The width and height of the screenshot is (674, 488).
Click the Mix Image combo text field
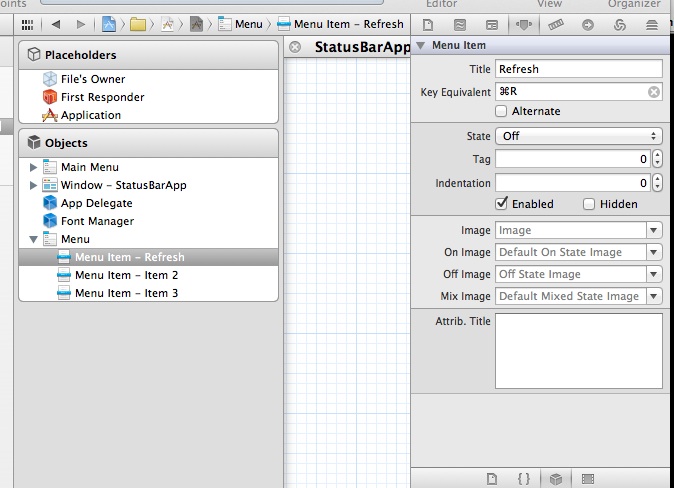pos(570,296)
